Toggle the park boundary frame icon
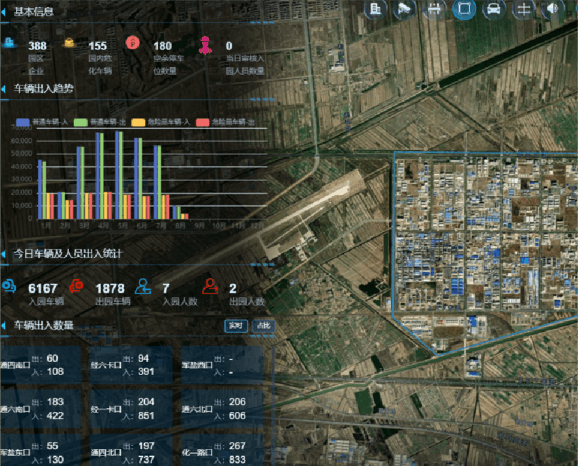 (x=464, y=8)
